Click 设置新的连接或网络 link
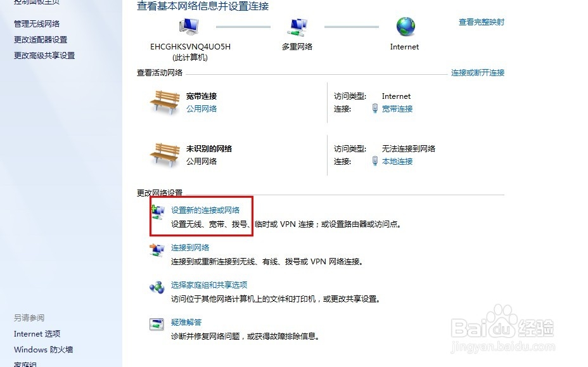Image resolution: width=588 pixels, height=367 pixels. pos(205,210)
